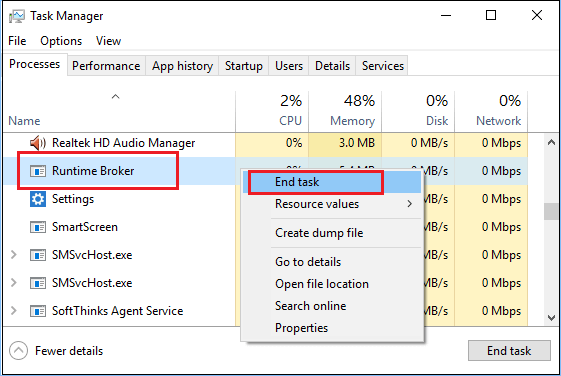Sort by the CPU column header
Screen dimensions: 561x376
272,112
